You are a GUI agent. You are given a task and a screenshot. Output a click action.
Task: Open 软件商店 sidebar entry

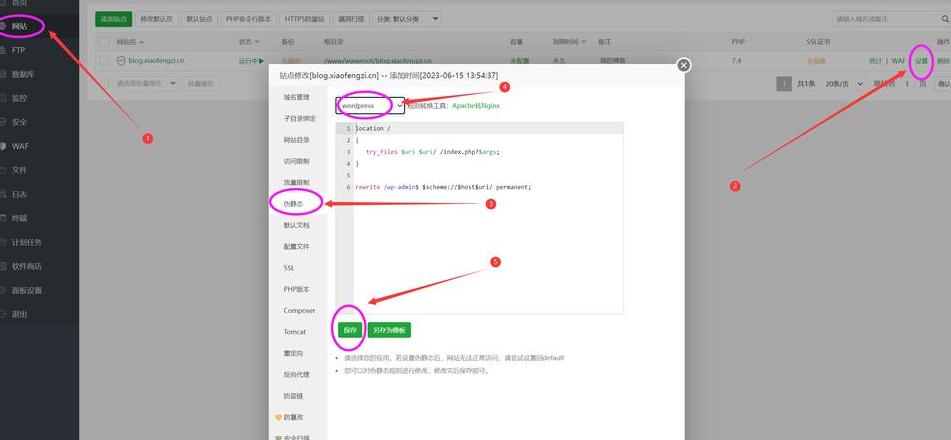coord(27,266)
